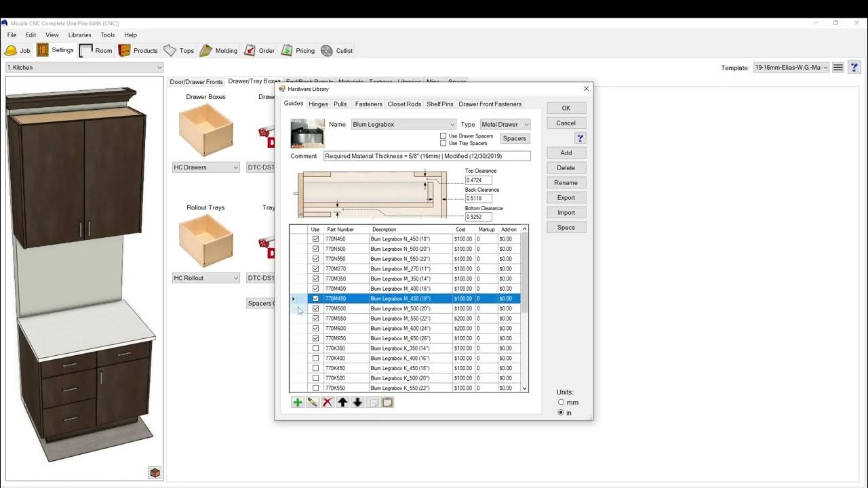Click red X delete-row icon

(328, 402)
